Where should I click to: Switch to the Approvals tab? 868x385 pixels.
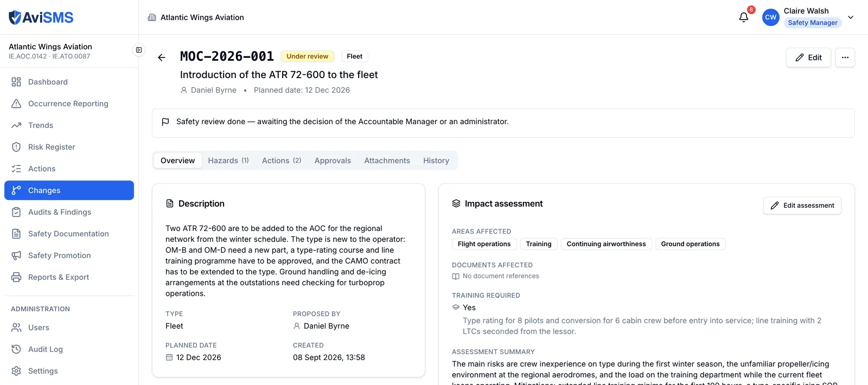[333, 161]
